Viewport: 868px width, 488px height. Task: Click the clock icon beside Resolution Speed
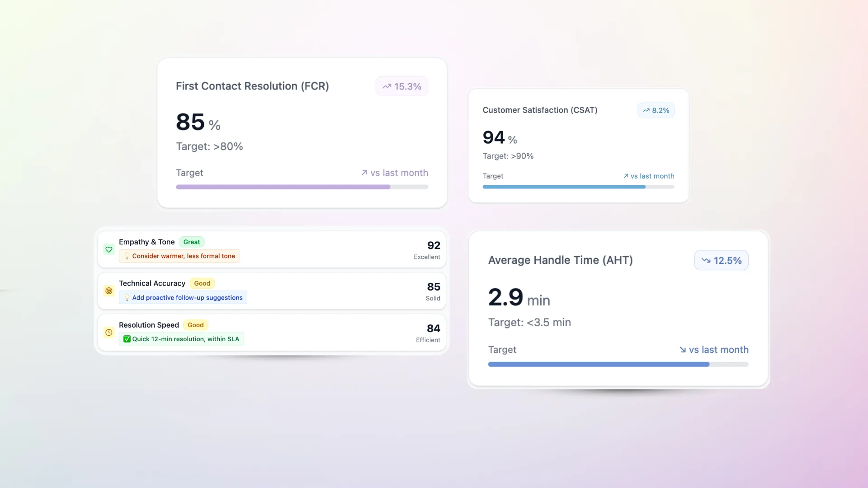click(x=109, y=333)
